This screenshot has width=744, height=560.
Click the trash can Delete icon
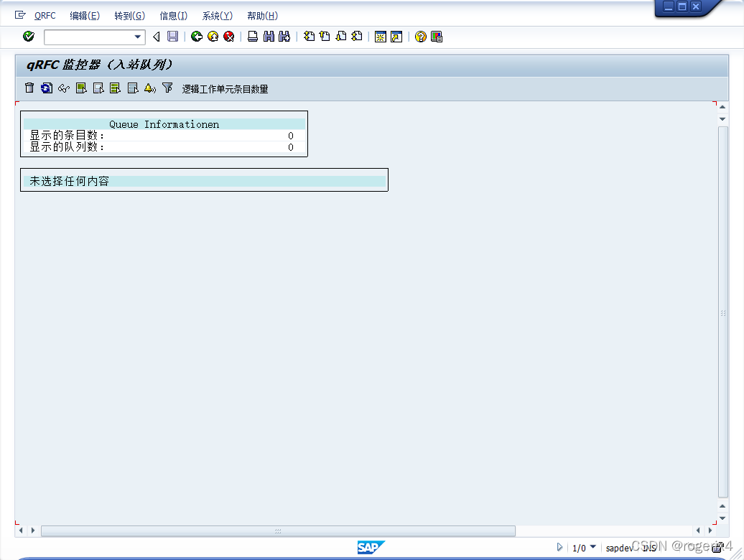(29, 88)
